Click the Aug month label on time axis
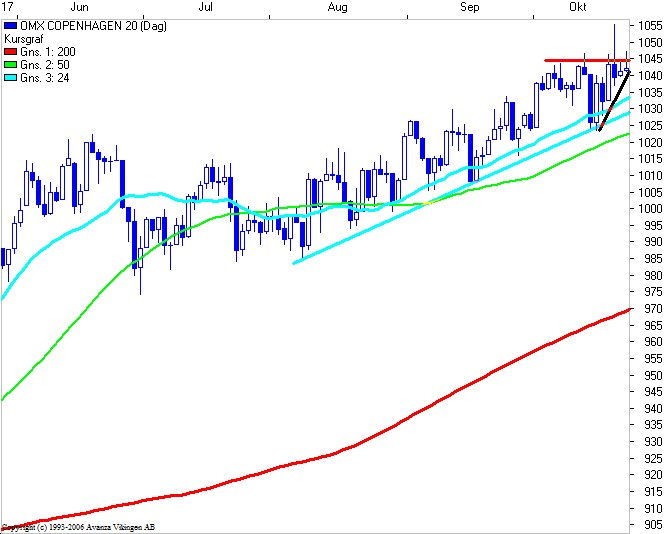Screen dimensions: 665x534 pyautogui.click(x=338, y=7)
